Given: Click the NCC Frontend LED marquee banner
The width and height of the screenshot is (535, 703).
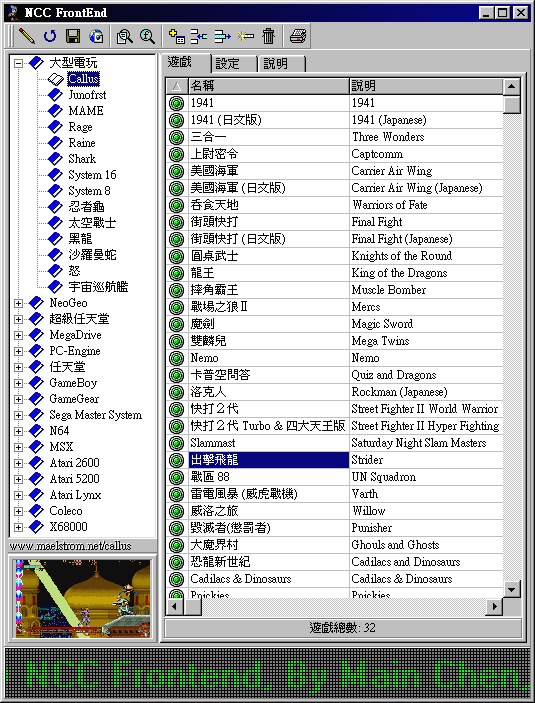Looking at the screenshot, I should click(x=267, y=673).
